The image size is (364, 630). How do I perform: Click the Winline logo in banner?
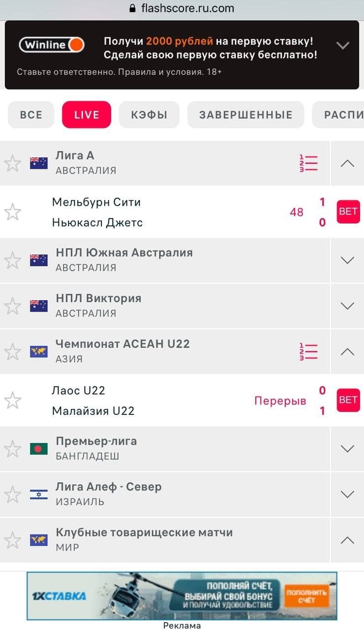pyautogui.click(x=52, y=45)
